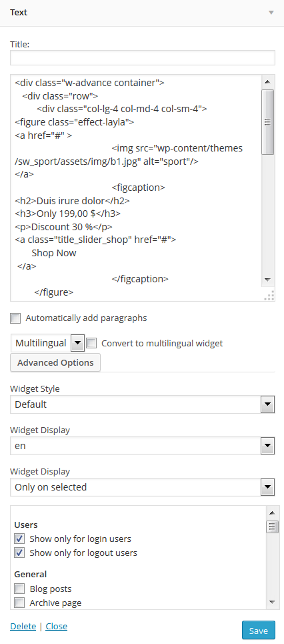Click the textarea scroll down arrow
The width and height of the screenshot is (284, 644).
(267, 279)
